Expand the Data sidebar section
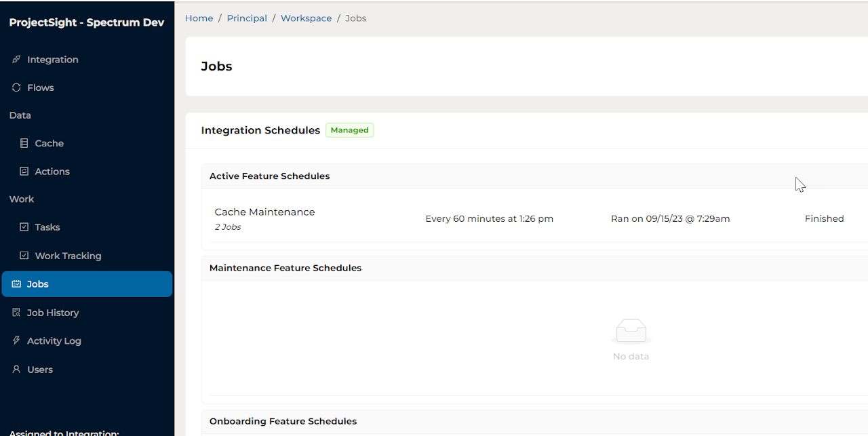868x436 pixels. [20, 115]
